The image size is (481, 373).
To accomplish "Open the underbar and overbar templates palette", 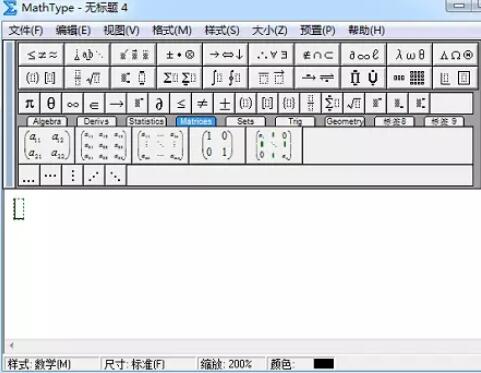I will pyautogui.click(x=272, y=78).
